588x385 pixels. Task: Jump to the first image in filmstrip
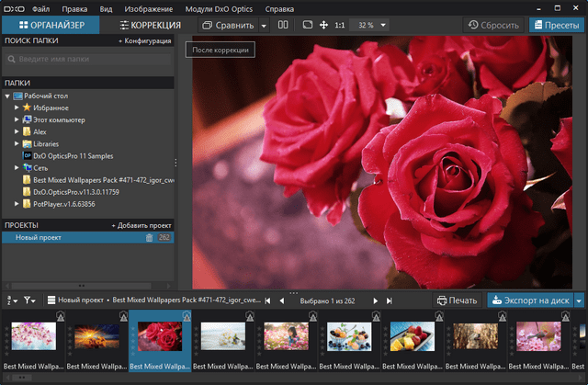(268, 300)
